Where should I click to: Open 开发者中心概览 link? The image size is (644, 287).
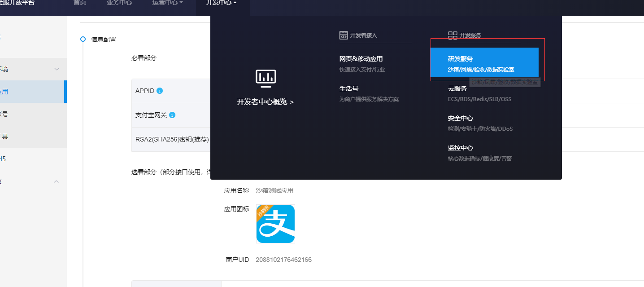click(x=265, y=102)
